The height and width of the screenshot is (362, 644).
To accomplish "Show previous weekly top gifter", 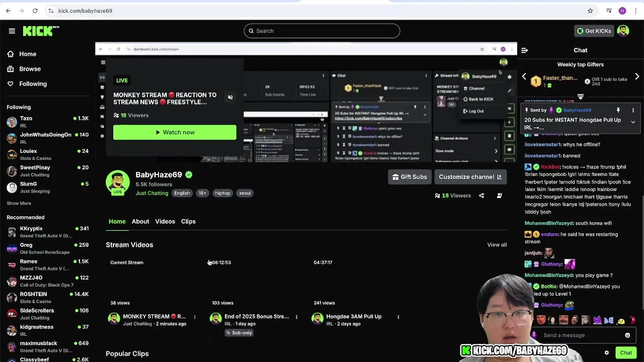I will pos(524,76).
